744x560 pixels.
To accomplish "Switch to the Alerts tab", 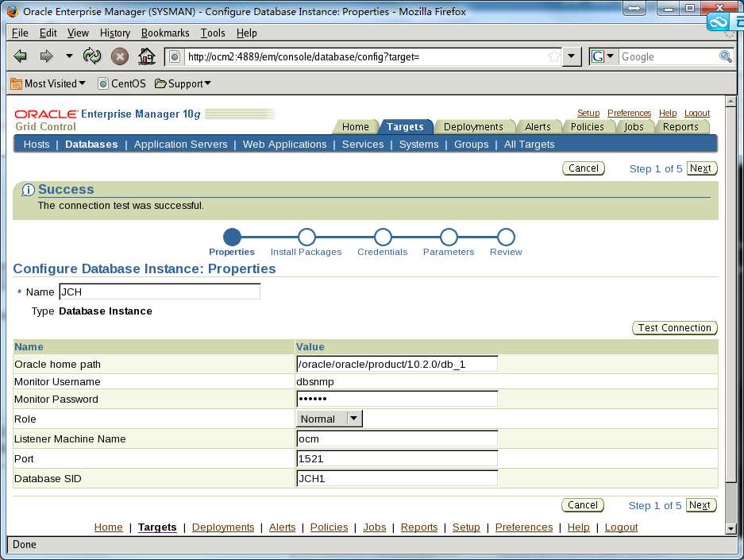I will pyautogui.click(x=538, y=127).
